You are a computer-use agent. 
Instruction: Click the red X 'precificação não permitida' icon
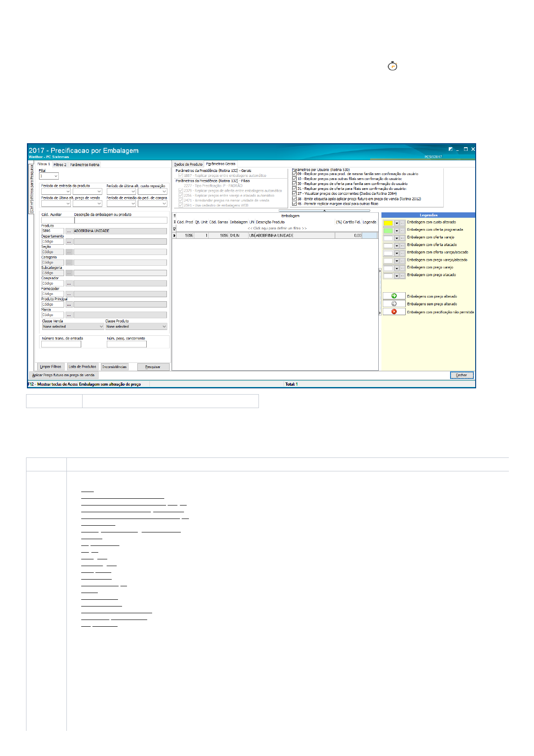[394, 312]
